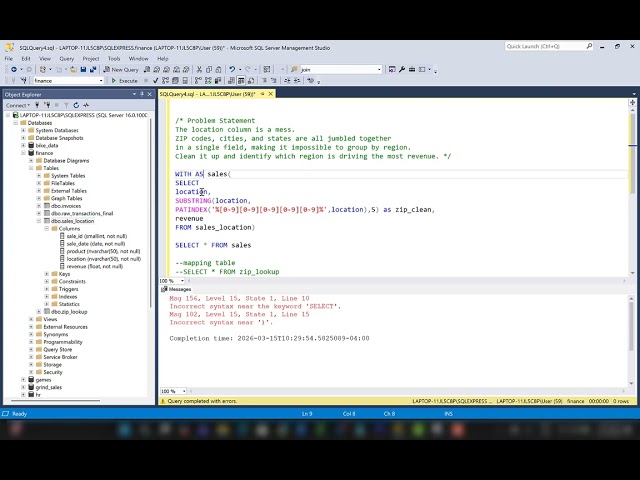Toggle Include Live Query Statistics
The image size is (640, 480).
coord(208,80)
